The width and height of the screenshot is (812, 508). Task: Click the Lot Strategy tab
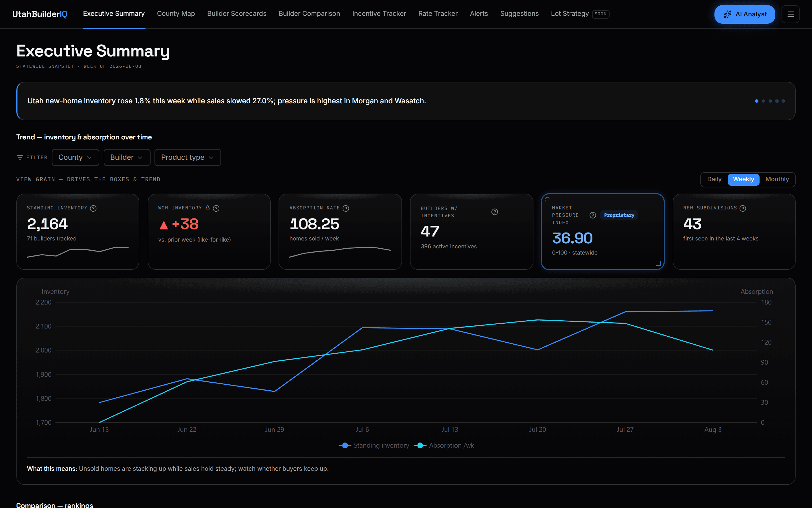tap(570, 14)
